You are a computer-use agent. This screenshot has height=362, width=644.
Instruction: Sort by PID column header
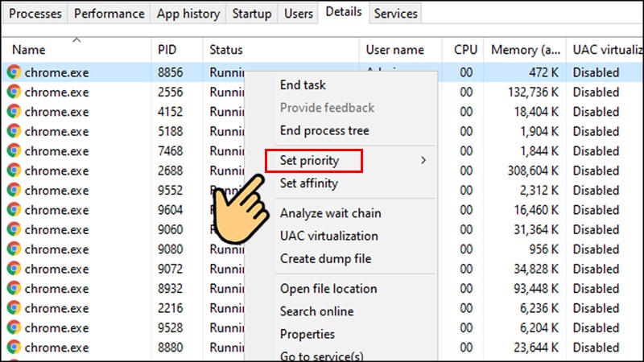click(167, 50)
